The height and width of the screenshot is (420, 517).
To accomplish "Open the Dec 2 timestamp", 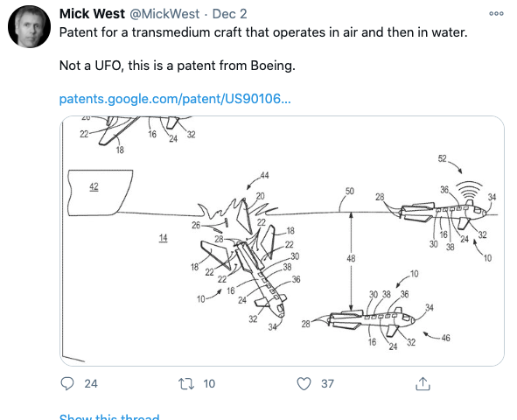I will [x=229, y=14].
